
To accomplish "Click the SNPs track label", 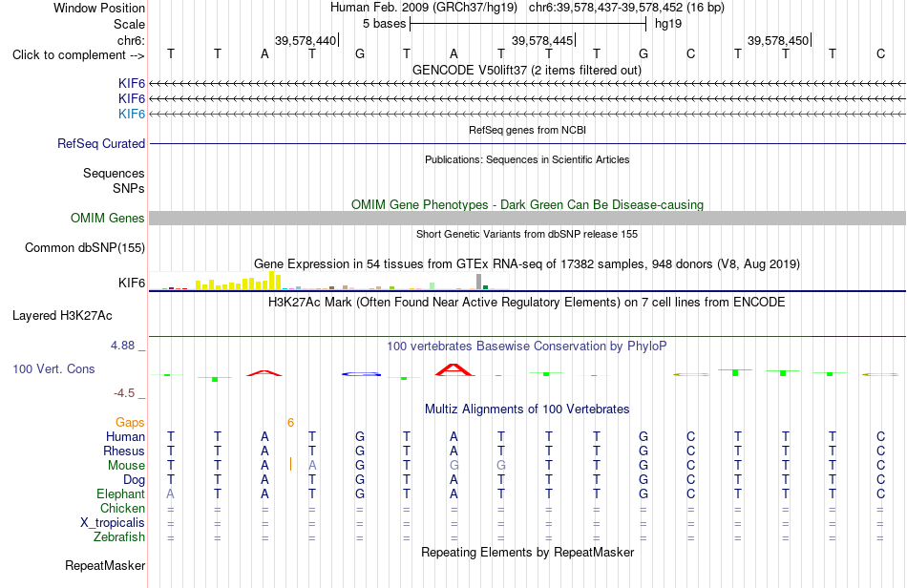I will [x=129, y=188].
